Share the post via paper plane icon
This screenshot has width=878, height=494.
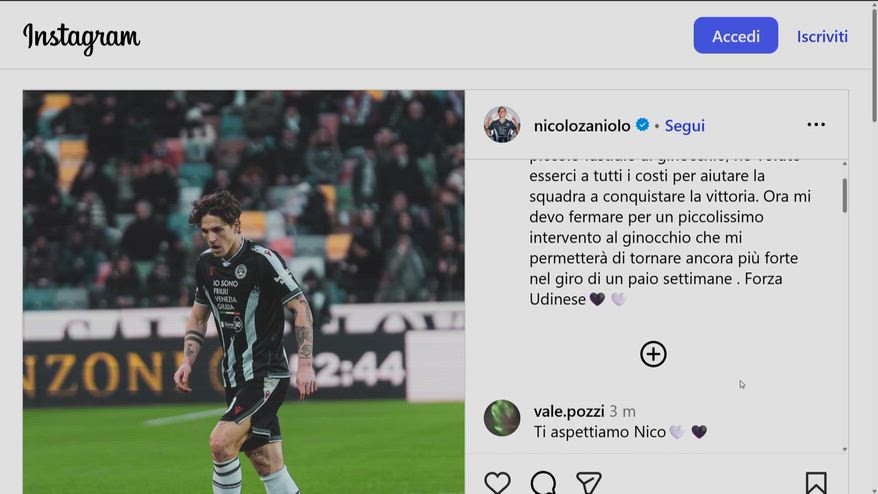click(589, 483)
